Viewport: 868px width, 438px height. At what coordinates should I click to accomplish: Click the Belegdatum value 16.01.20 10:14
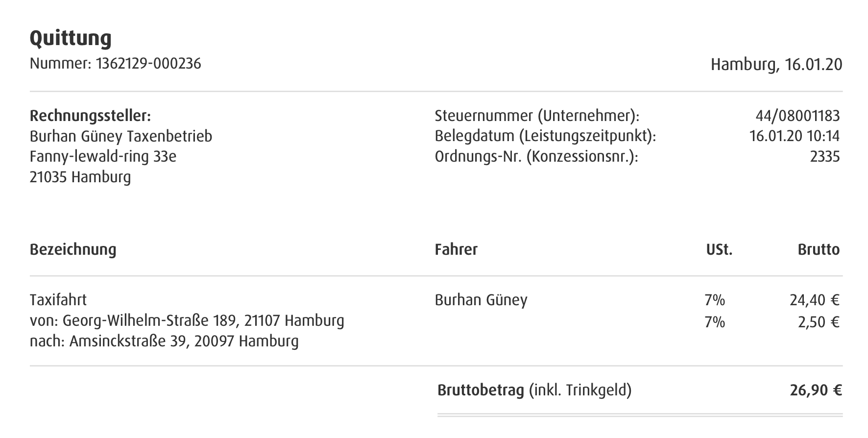click(795, 136)
